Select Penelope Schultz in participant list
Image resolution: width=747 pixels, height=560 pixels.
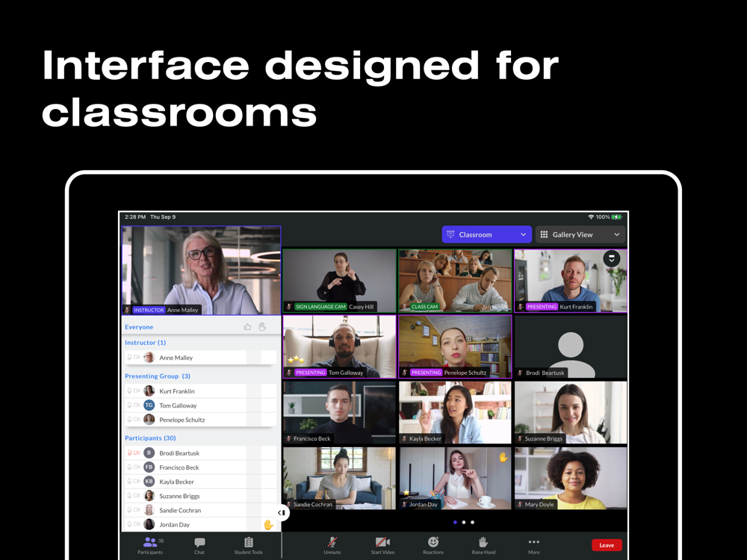[200, 420]
